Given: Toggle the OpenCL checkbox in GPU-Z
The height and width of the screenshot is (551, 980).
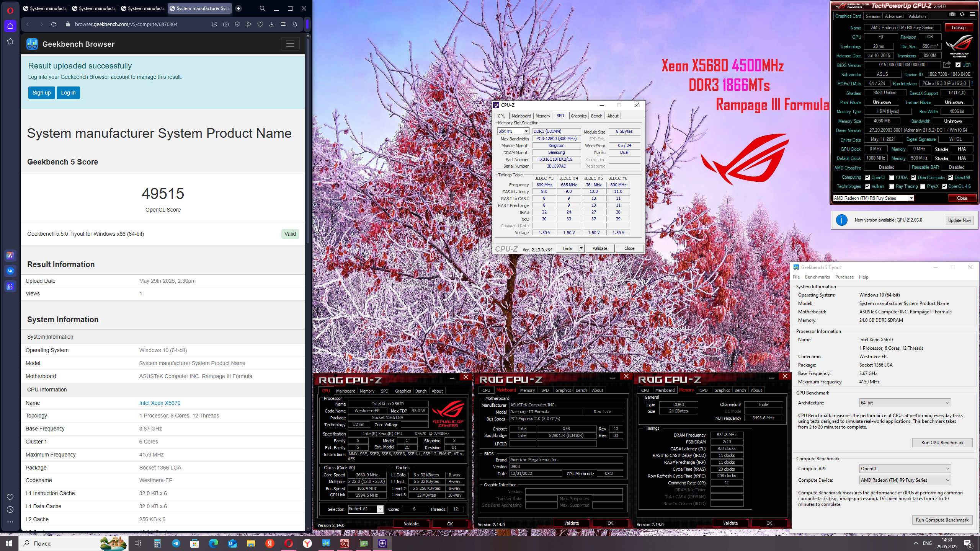Looking at the screenshot, I should point(867,178).
